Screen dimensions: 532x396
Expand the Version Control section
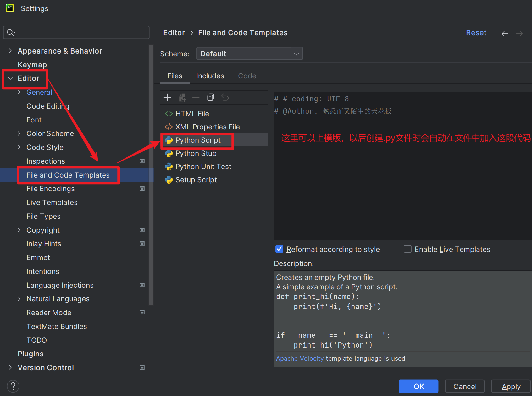click(10, 367)
